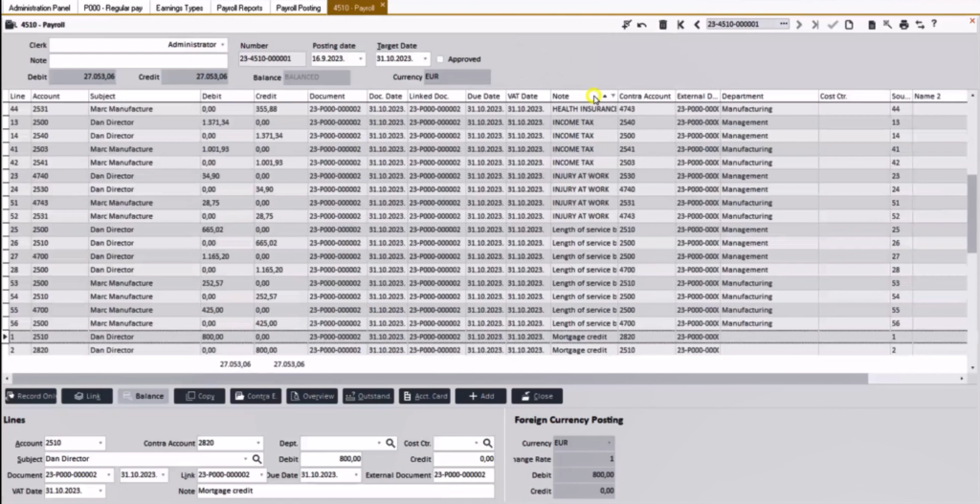Click the trash delete icon
The width and height of the screenshot is (980, 504).
pos(662,24)
